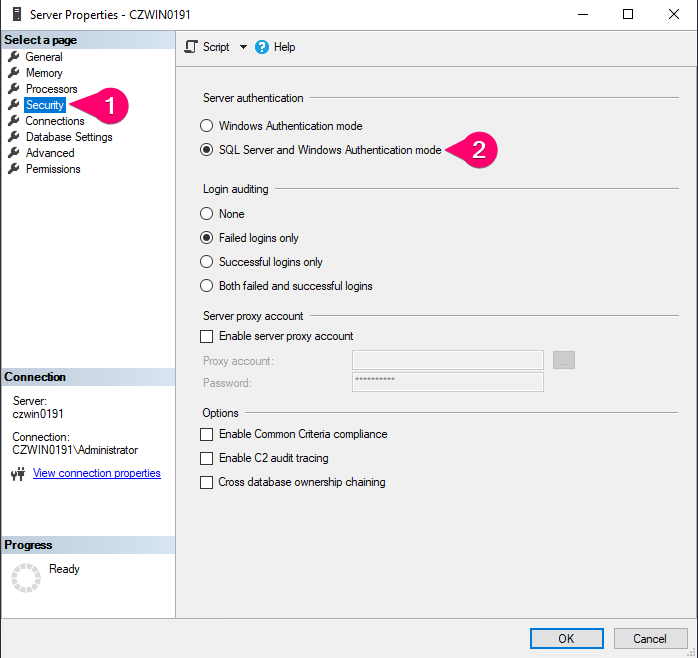Click the wrench icon beside Database Settings
The height and width of the screenshot is (658, 698).
[14, 137]
